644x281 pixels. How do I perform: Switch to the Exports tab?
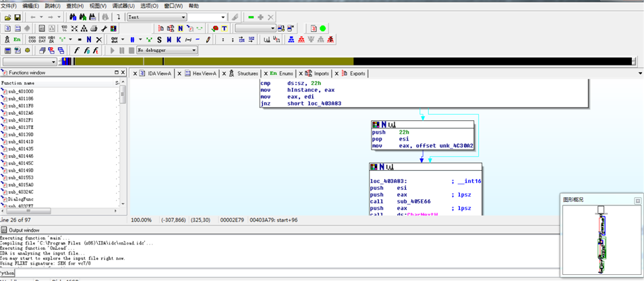coord(353,74)
